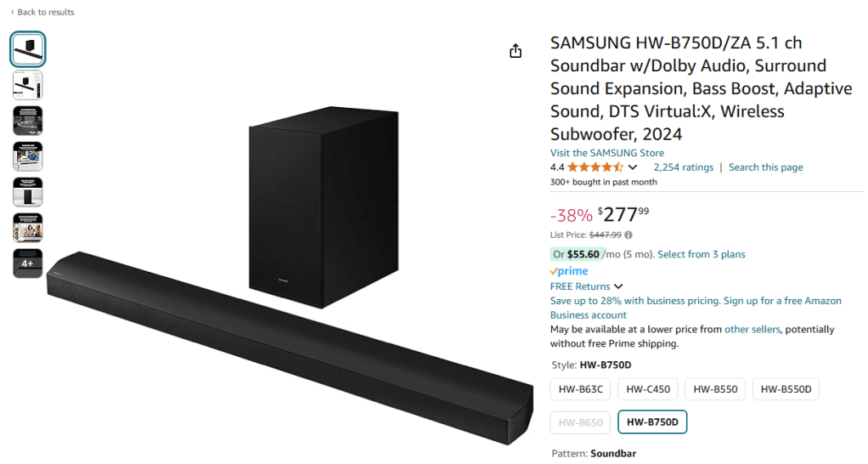Click the List Price info icon
The width and height of the screenshot is (868, 464).
[628, 235]
